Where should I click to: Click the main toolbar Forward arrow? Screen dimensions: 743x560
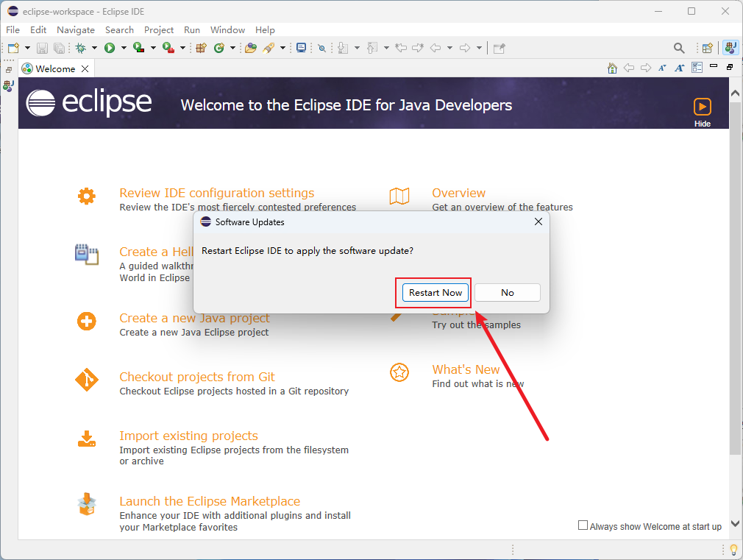(x=466, y=48)
